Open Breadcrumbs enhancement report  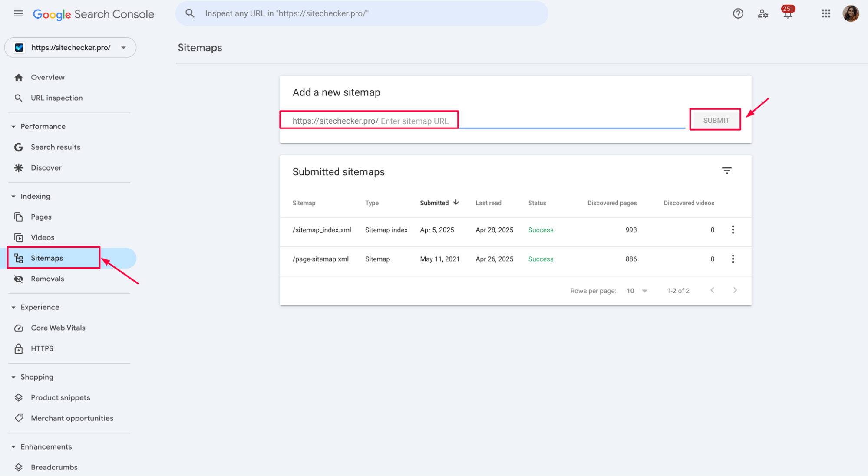click(54, 468)
